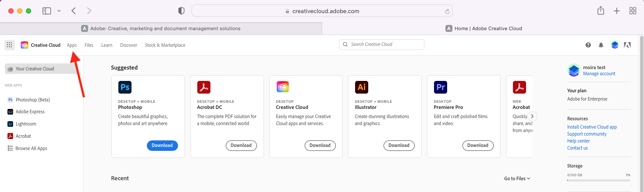Click the Illustrator card title
644x192 pixels.
click(x=366, y=107)
